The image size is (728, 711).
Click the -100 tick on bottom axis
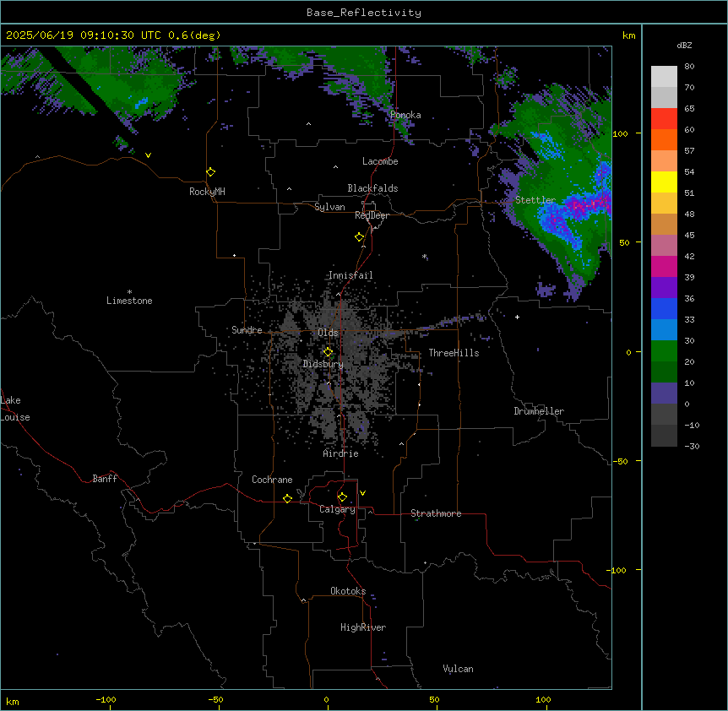[x=106, y=700]
